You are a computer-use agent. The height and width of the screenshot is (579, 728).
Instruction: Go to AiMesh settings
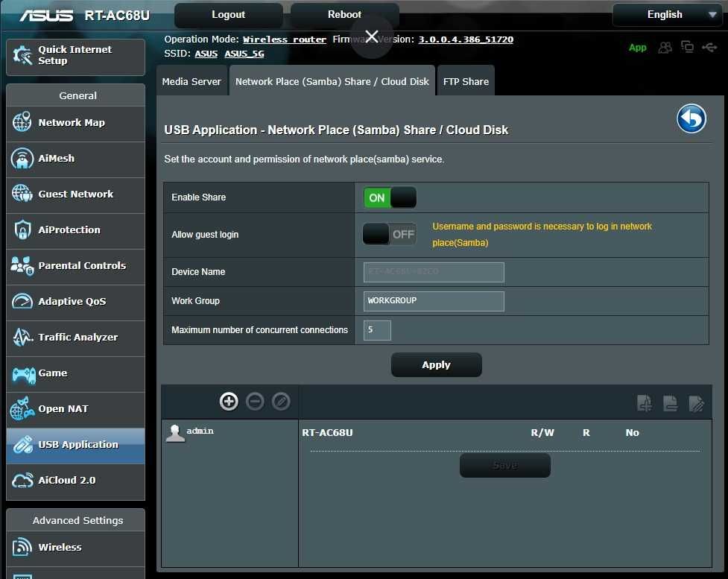coord(76,159)
